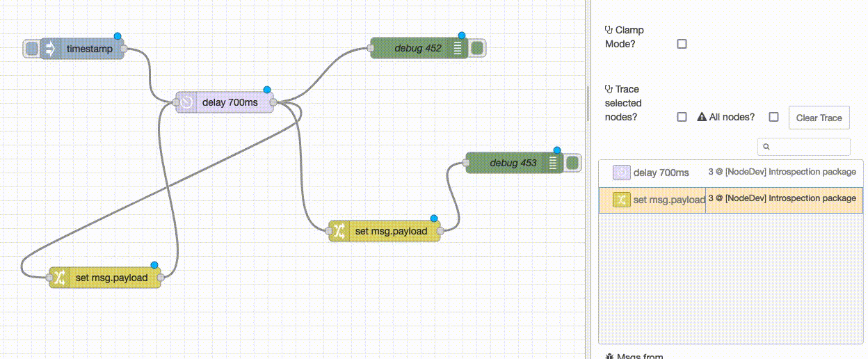868x359 pixels.
Task: Click the timestamp inject node arrow icon
Action: 51,49
